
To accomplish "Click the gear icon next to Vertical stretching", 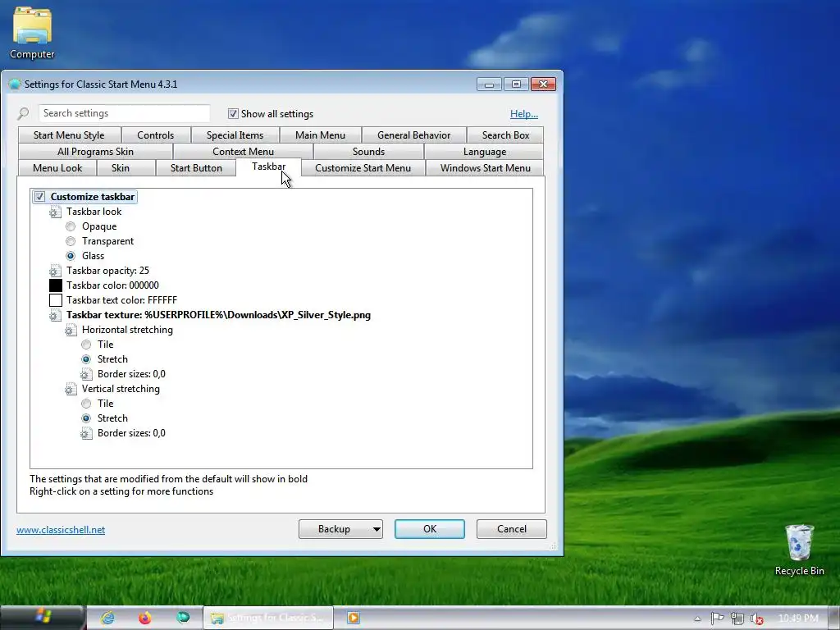I will (71, 389).
